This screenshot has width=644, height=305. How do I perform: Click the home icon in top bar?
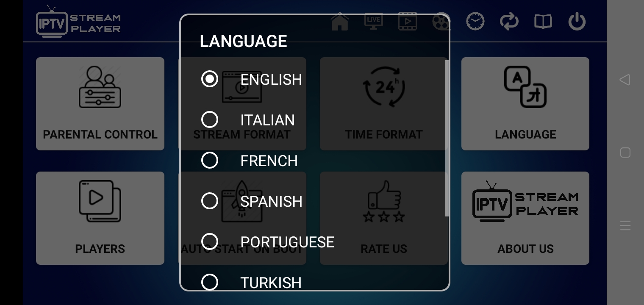[340, 21]
